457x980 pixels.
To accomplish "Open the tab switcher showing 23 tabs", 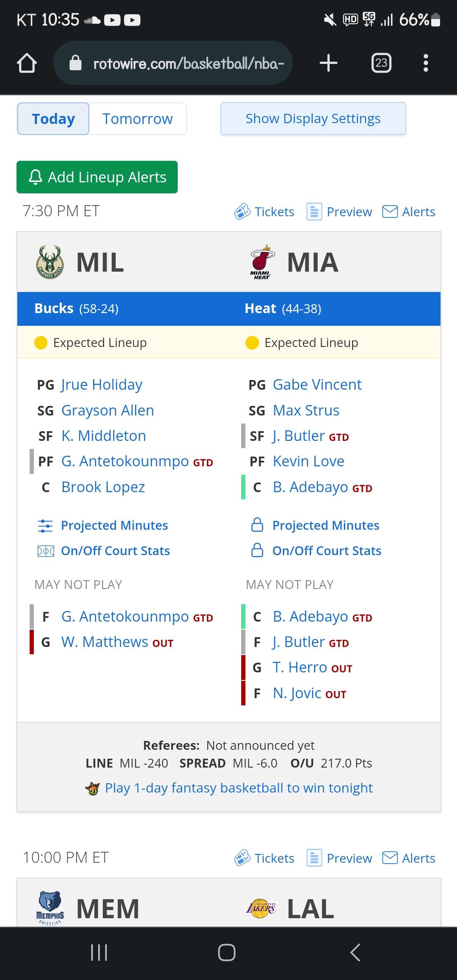I will [x=381, y=63].
